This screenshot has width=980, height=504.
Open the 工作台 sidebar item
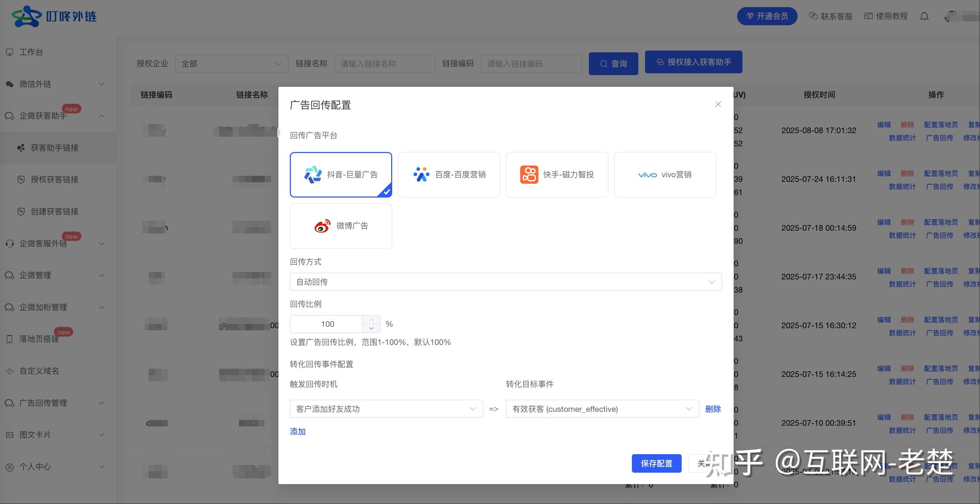(x=58, y=52)
